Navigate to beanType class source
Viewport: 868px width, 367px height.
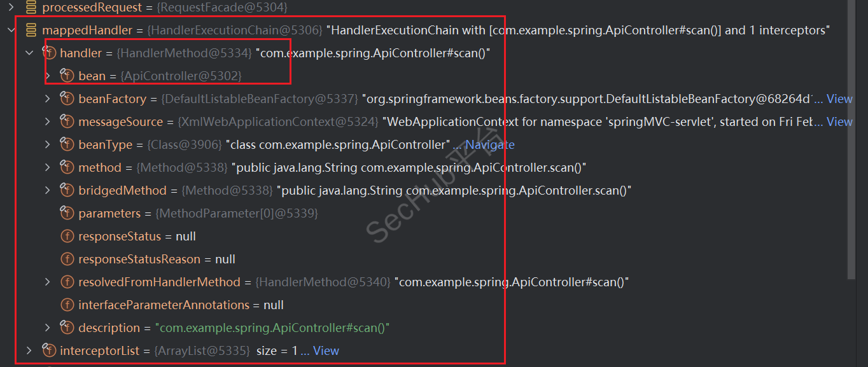(489, 145)
